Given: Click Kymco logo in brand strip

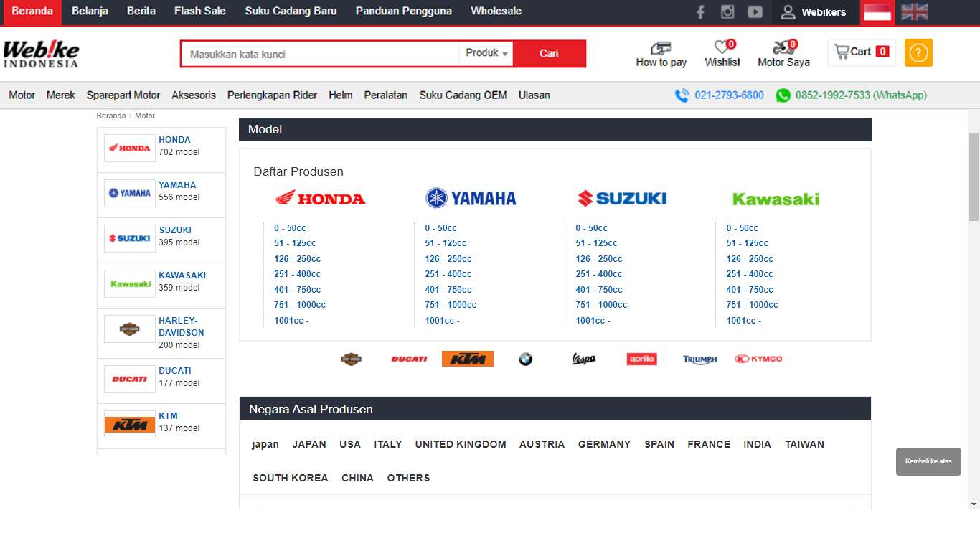Looking at the screenshot, I should (x=758, y=359).
